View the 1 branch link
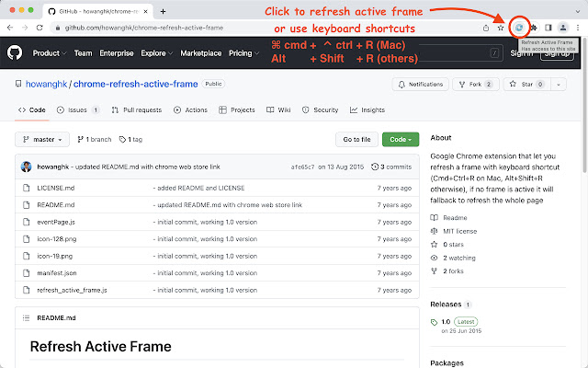The height and width of the screenshot is (368, 588). click(x=94, y=139)
